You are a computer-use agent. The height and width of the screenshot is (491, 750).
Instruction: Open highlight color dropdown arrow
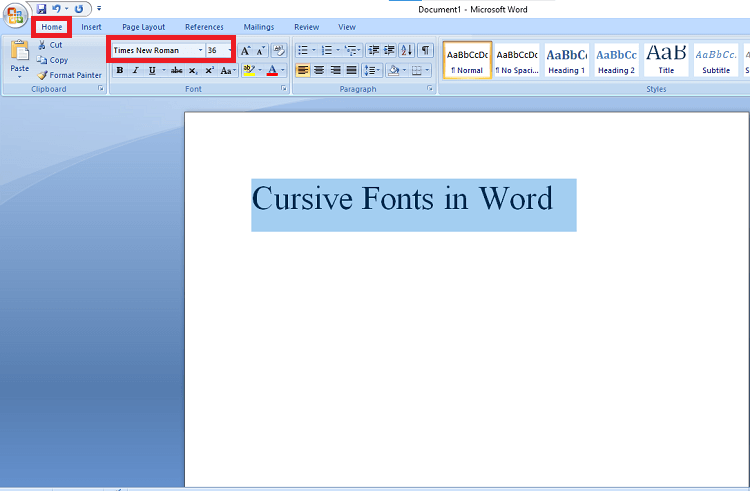point(260,70)
